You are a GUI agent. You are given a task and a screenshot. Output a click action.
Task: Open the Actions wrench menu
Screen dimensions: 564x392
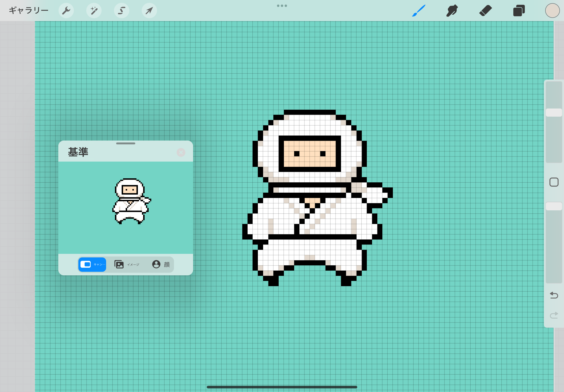(x=66, y=11)
